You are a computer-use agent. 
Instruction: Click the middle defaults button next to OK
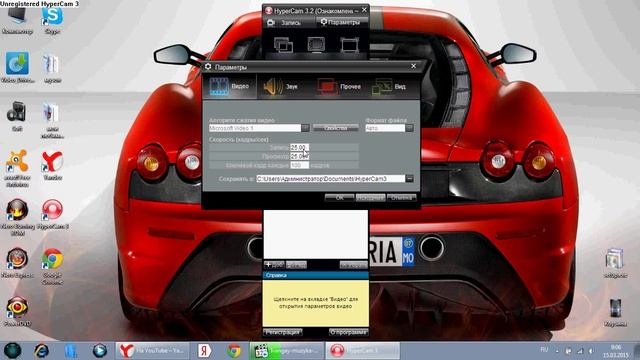pyautogui.click(x=370, y=198)
